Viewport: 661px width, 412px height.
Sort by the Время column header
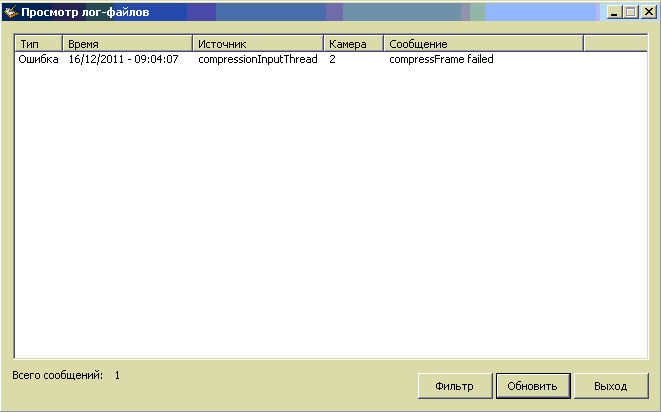tap(127, 45)
